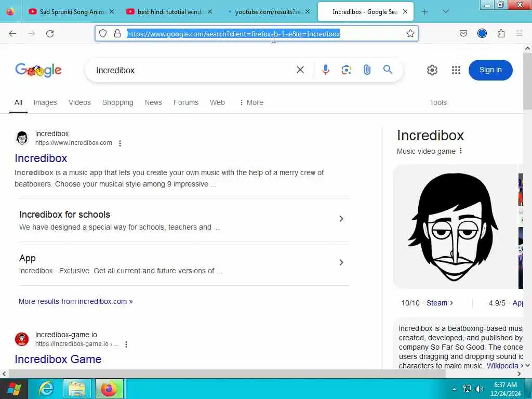Clear the Google search box
The image size is (532, 399).
pos(300,70)
